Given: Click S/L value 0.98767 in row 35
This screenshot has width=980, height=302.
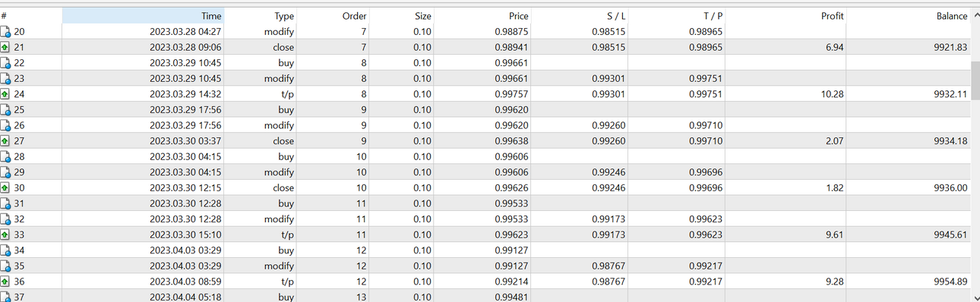Looking at the screenshot, I should [609, 266].
